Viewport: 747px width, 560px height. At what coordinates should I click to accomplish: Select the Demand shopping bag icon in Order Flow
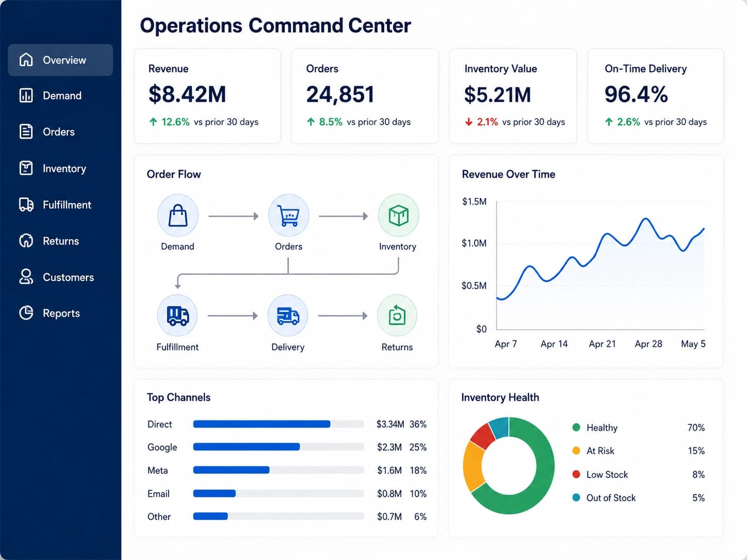point(178,216)
